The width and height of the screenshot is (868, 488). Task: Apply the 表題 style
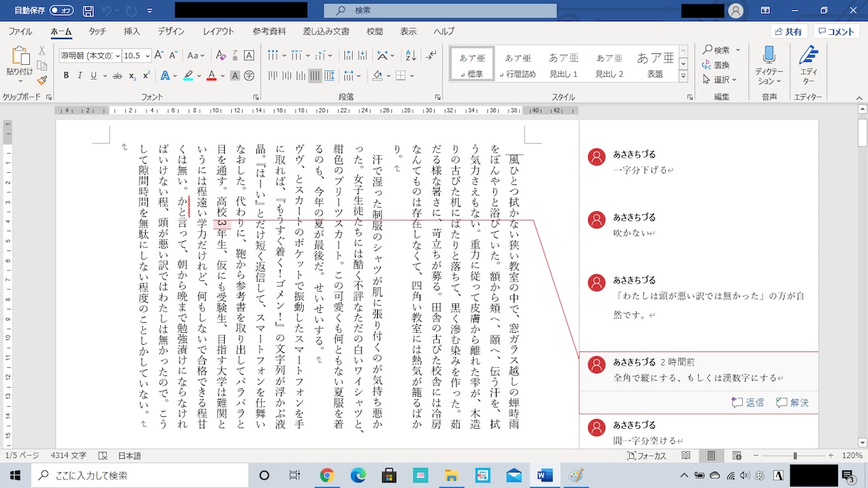pyautogui.click(x=655, y=64)
